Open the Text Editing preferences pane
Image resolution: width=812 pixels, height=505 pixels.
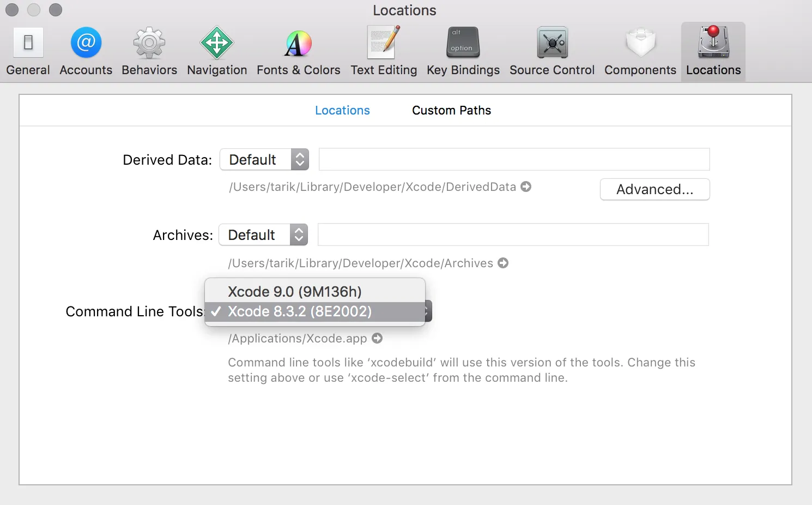[384, 52]
